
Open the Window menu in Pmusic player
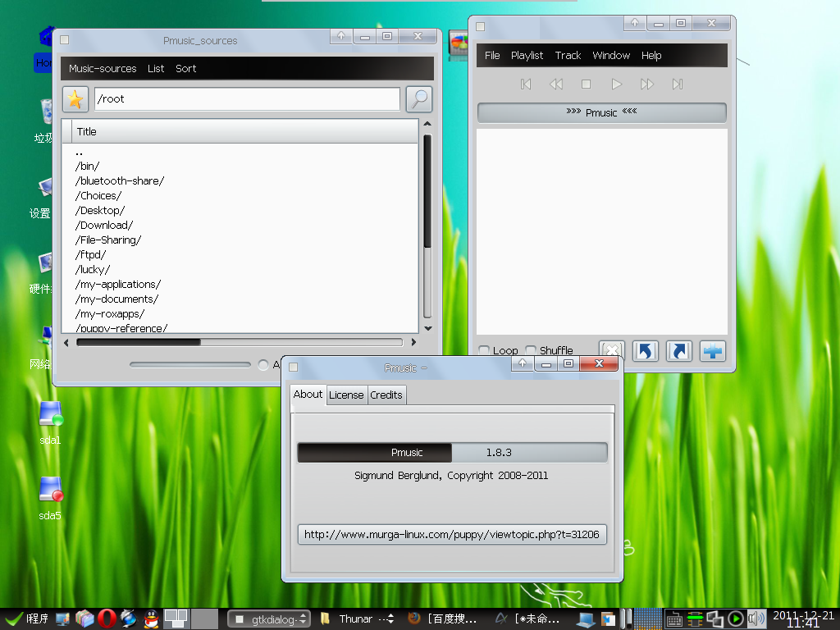point(611,55)
